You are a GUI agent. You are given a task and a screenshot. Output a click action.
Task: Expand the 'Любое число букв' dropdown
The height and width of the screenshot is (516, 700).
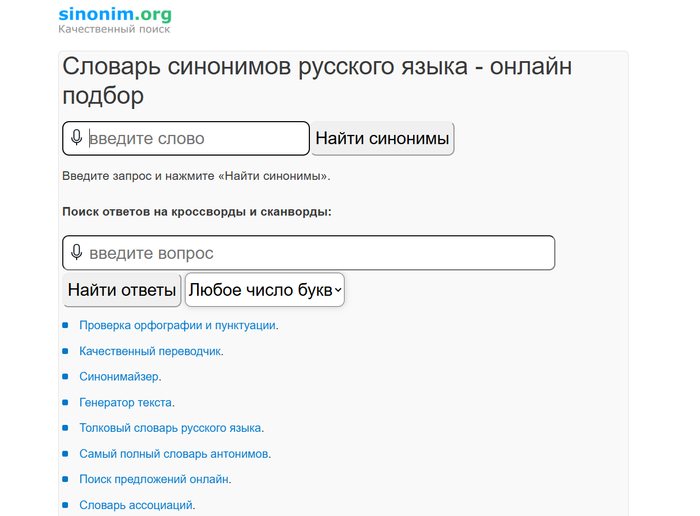click(x=265, y=290)
